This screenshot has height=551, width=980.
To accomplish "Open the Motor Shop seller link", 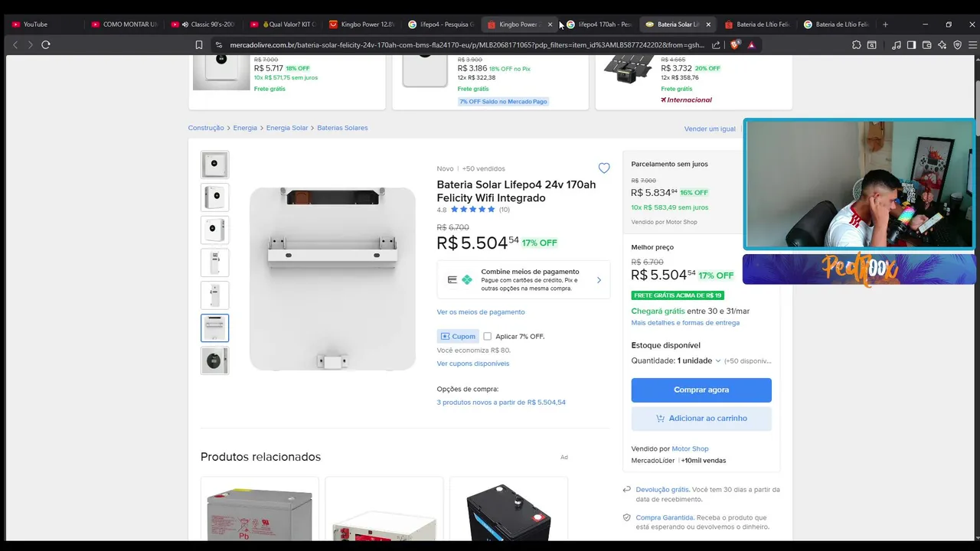I will coord(690,448).
